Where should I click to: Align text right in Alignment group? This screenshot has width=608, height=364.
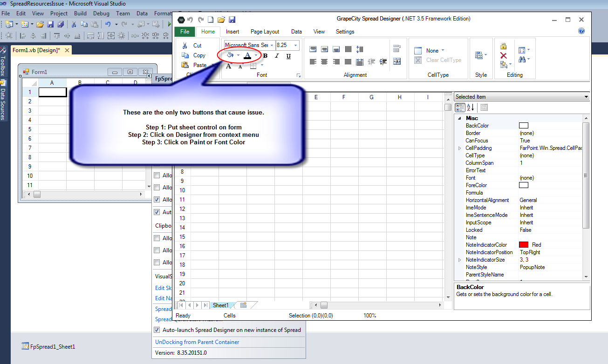click(336, 61)
